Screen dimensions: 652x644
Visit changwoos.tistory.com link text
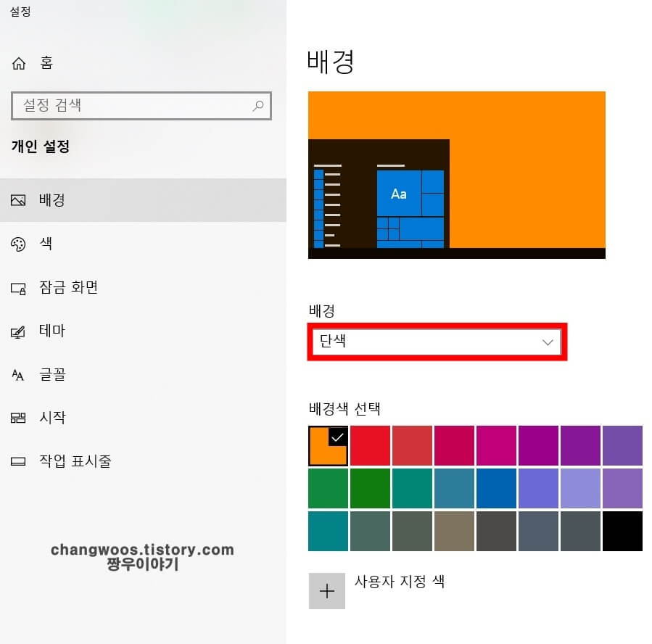coord(141,550)
